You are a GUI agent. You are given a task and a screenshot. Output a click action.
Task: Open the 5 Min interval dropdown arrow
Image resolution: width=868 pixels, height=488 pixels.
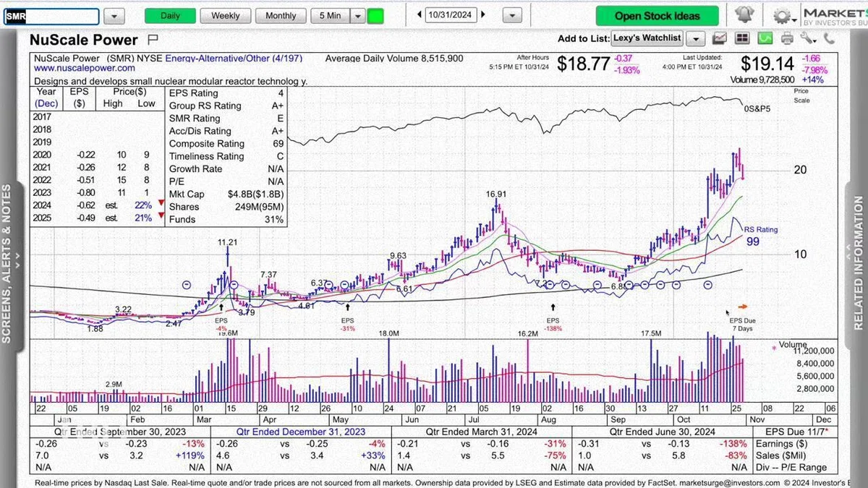[357, 15]
